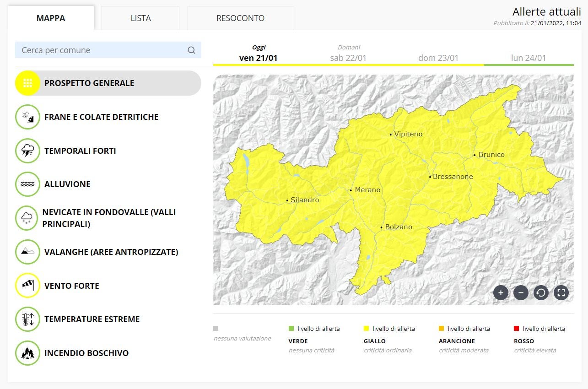The width and height of the screenshot is (588, 389).
Task: Open the RESOCONTO tab
Action: pyautogui.click(x=240, y=18)
